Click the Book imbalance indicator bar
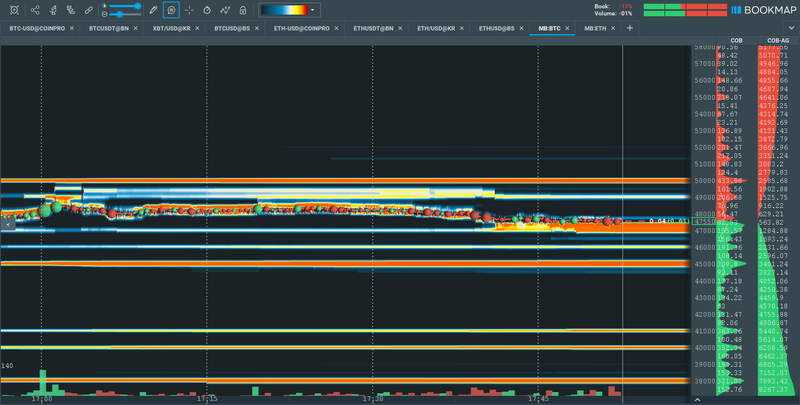 [x=685, y=6]
